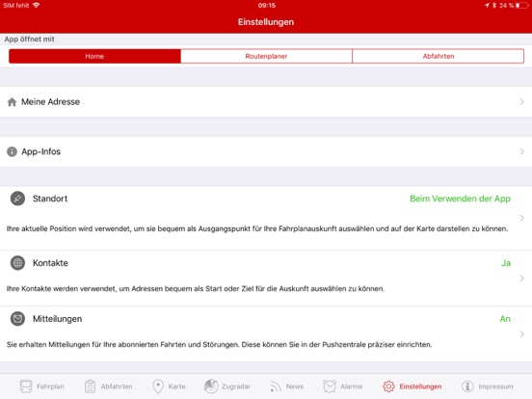Click the Impressum info icon
Viewport: 532px width, 399px height.
(467, 386)
